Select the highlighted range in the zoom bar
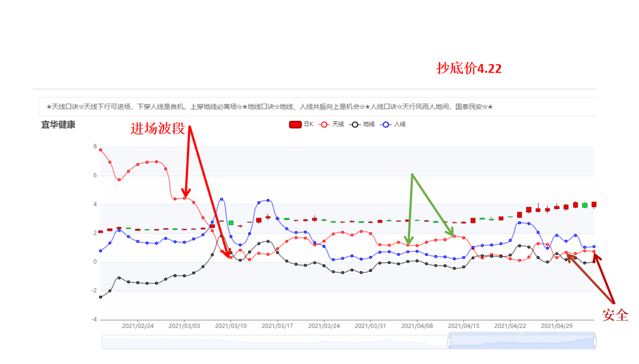The height and width of the screenshot is (364, 639). click(522, 342)
